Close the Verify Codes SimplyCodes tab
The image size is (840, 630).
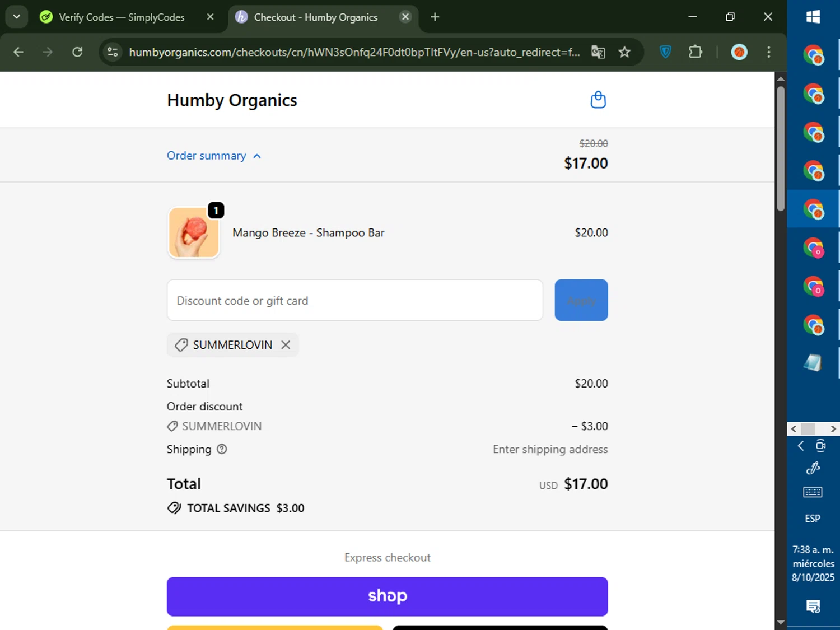210,17
